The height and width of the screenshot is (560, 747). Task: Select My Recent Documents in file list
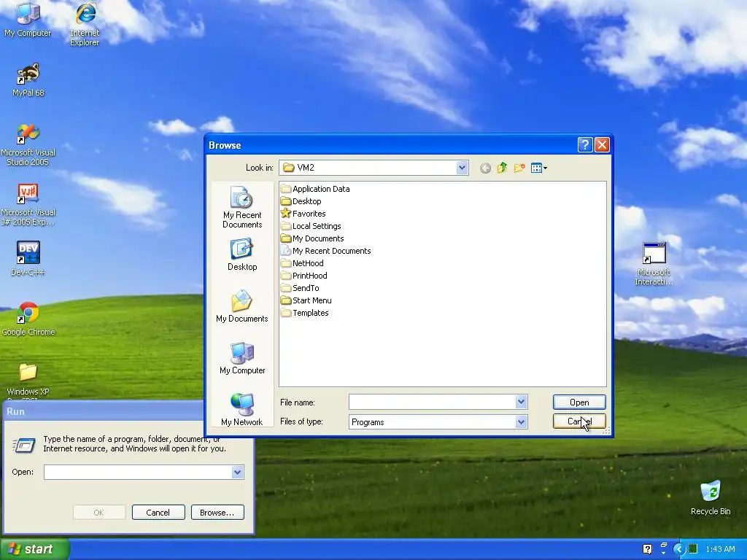click(x=326, y=251)
